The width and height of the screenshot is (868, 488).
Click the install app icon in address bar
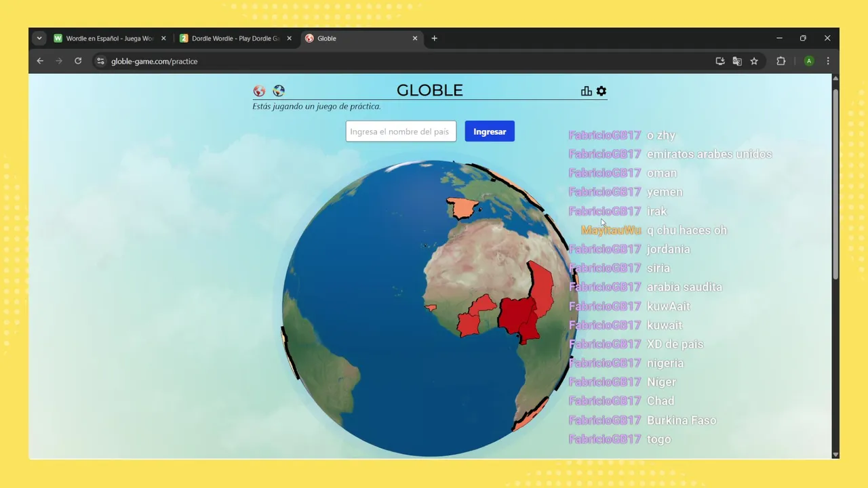(x=720, y=61)
